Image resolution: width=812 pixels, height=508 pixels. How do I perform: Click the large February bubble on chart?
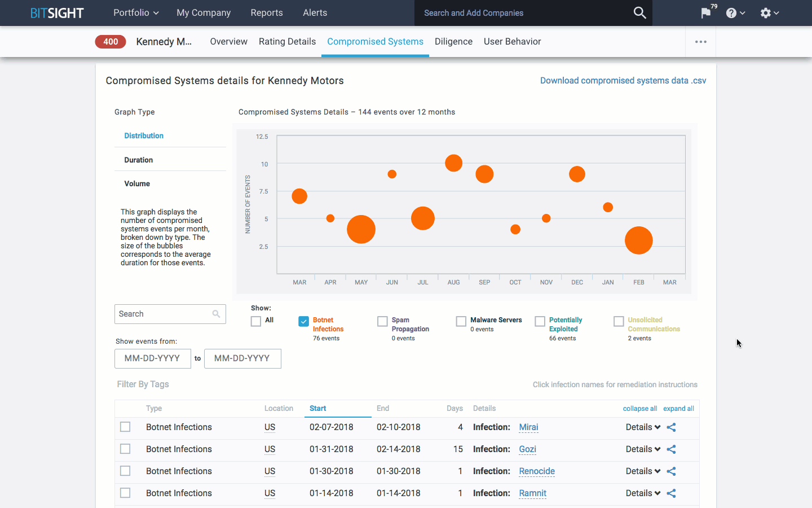click(x=639, y=240)
